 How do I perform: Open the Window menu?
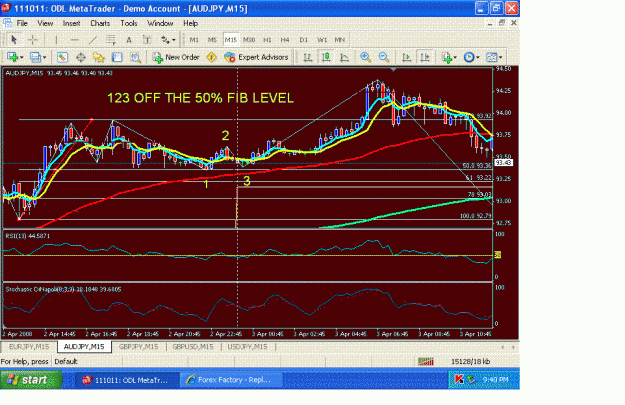[x=160, y=23]
